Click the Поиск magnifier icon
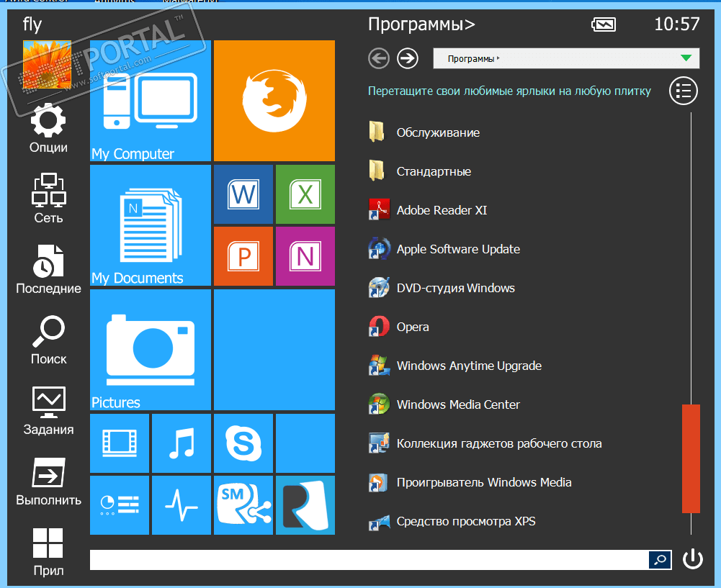Image resolution: width=721 pixels, height=588 pixels. tap(48, 340)
